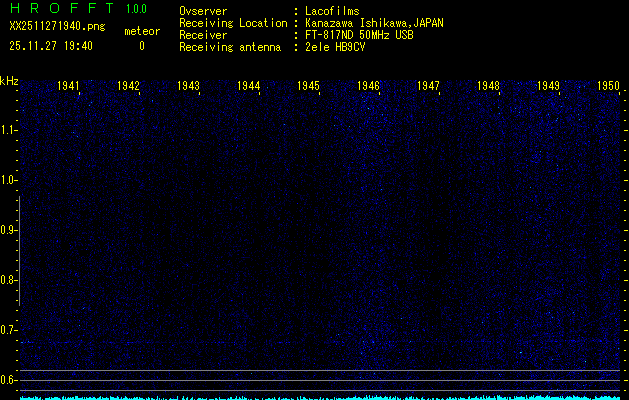Click the kHz axis unit label
The height and width of the screenshot is (400, 629).
tap(9, 80)
